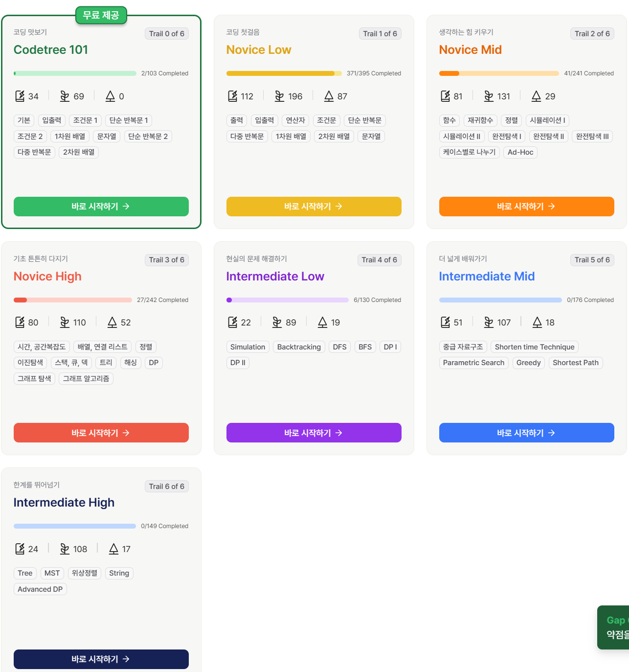Viewport: 629px width, 672px height.
Task: Select the 해싱 topic tag
Action: [131, 363]
